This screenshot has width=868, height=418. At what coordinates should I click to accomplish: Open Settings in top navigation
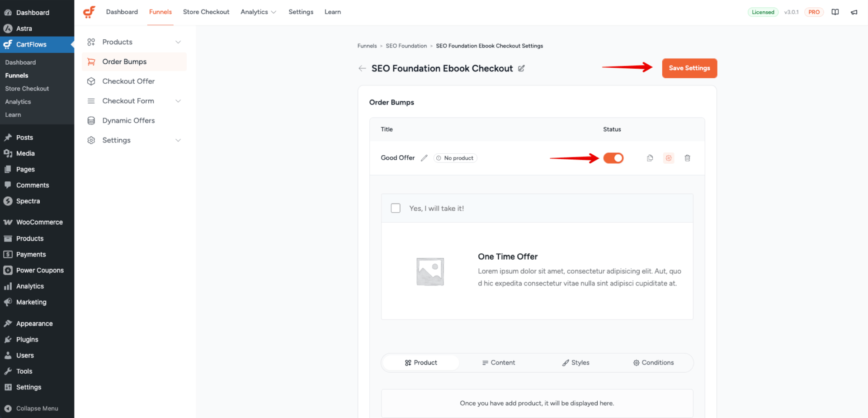301,12
